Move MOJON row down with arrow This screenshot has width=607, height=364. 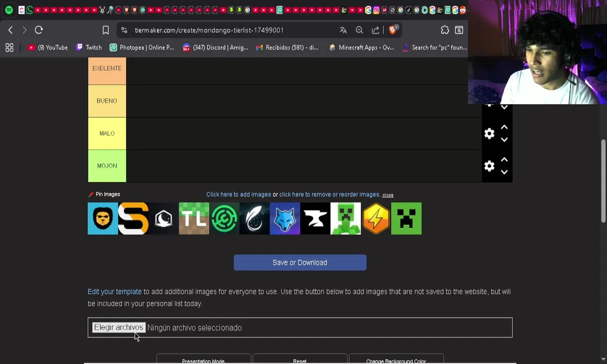point(504,172)
